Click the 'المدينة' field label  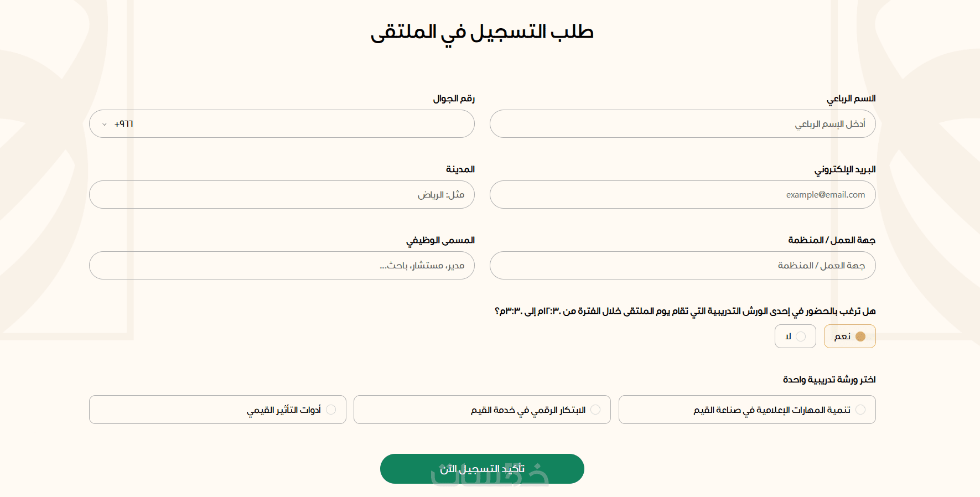click(460, 169)
